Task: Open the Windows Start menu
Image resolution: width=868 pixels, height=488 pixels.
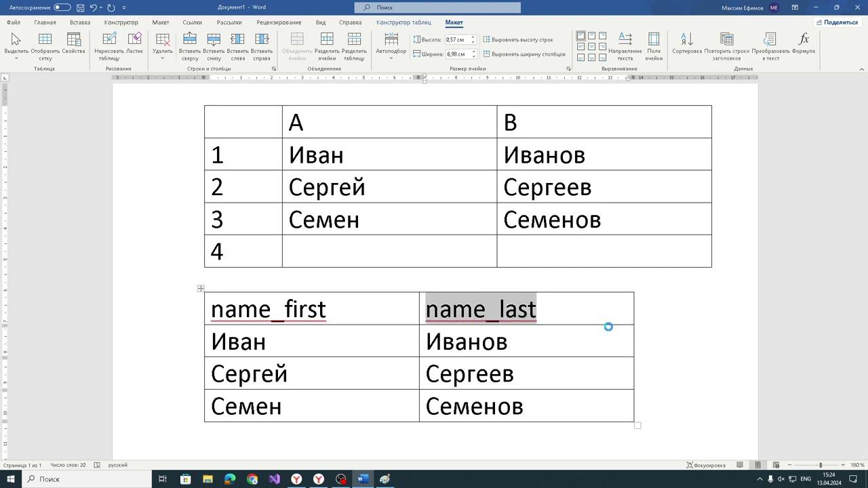Action: [x=11, y=479]
